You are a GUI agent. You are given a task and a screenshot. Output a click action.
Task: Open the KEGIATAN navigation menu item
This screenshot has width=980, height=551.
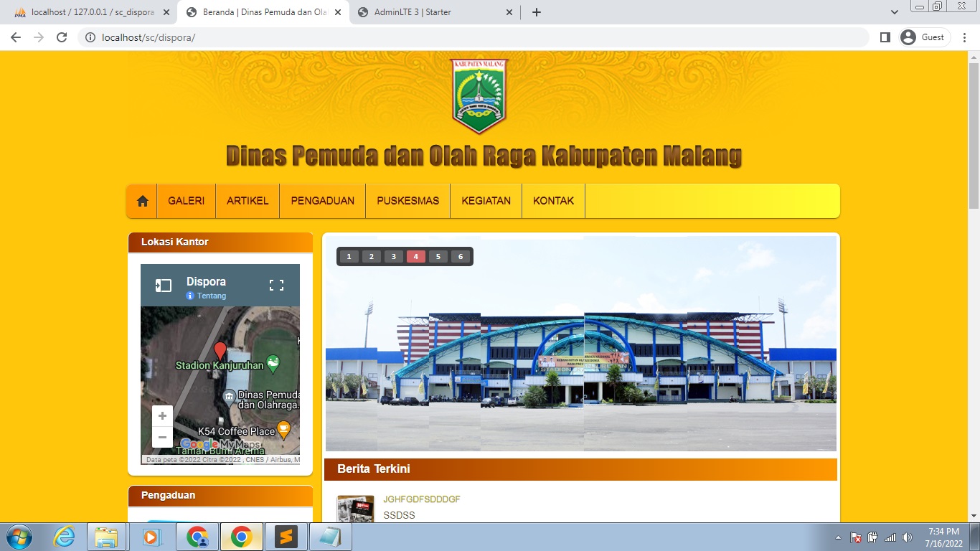[x=486, y=201]
